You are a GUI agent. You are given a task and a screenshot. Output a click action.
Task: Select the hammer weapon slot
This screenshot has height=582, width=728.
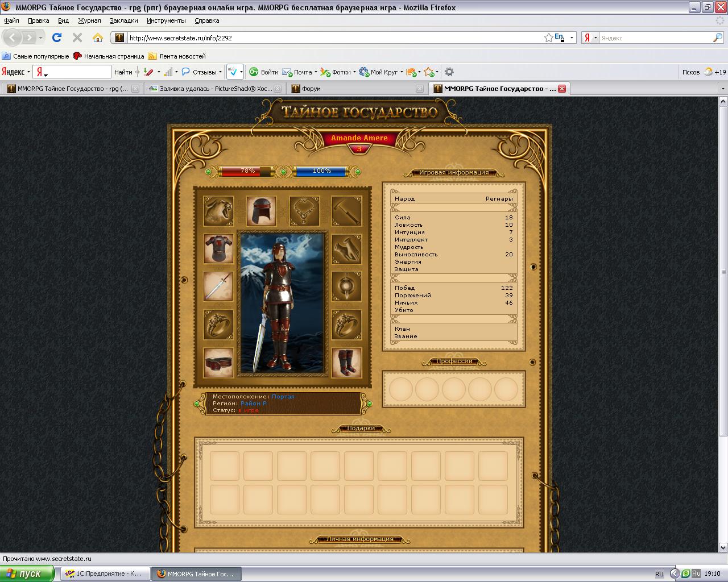click(x=346, y=211)
